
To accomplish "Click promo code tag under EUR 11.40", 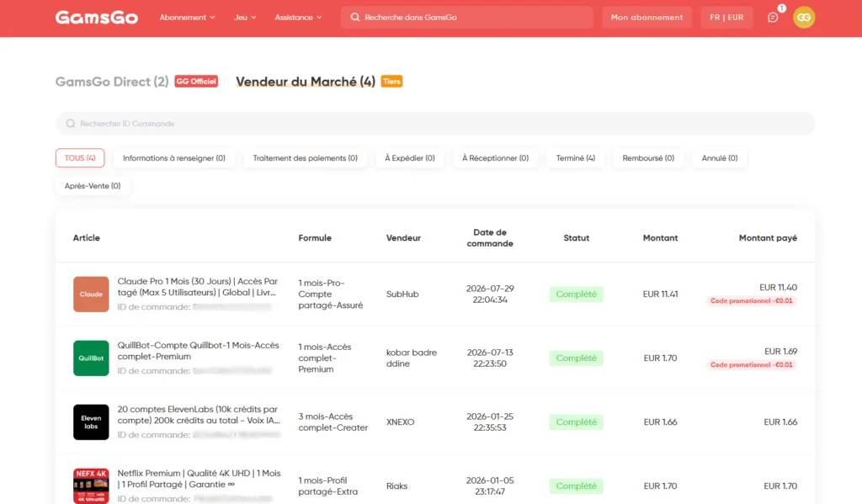I will tap(752, 301).
